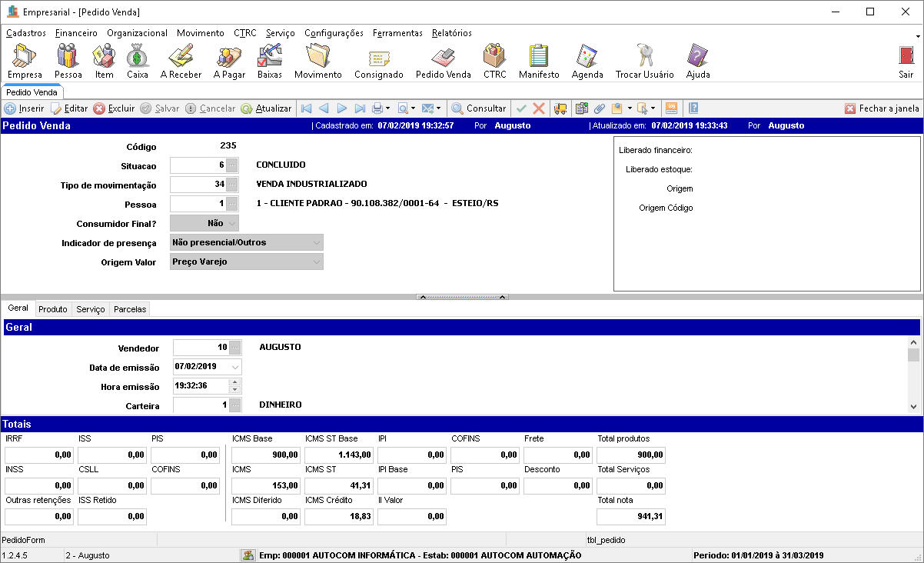Viewport: 924px width, 563px height.
Task: Open the Consumidor Final dropdown
Action: point(232,223)
